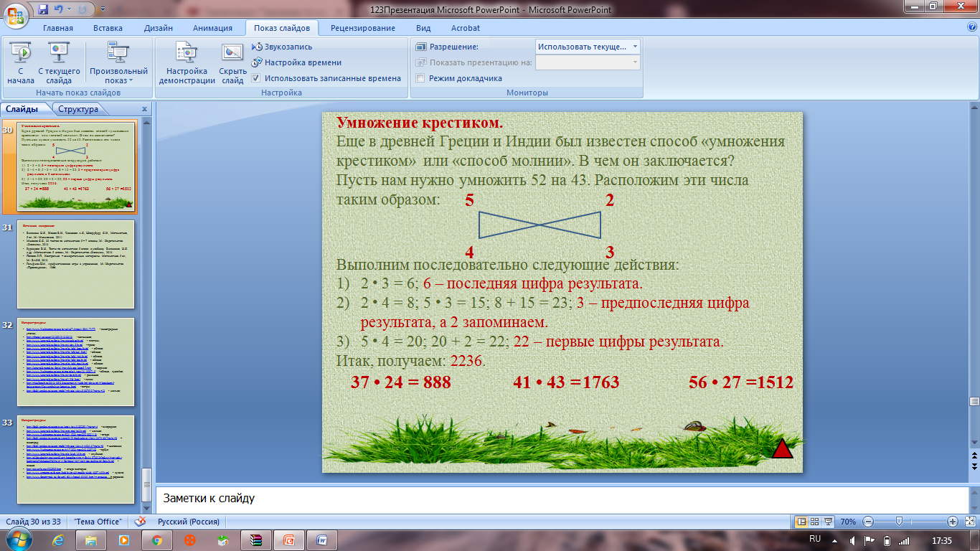Click the Звукозапись narration icon
This screenshot has height=551, width=980.
258,47
